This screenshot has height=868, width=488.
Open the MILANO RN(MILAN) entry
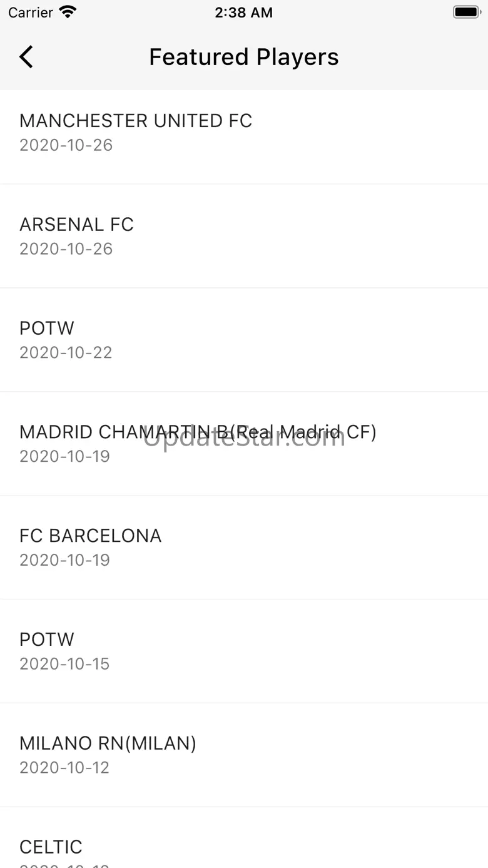[108, 743]
